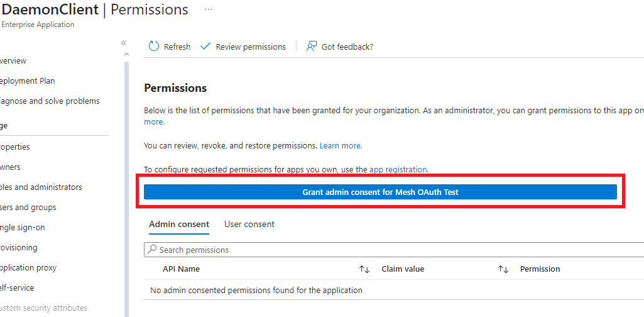This screenshot has width=644, height=317.
Task: Switch to the User consent tab
Action: [249, 224]
